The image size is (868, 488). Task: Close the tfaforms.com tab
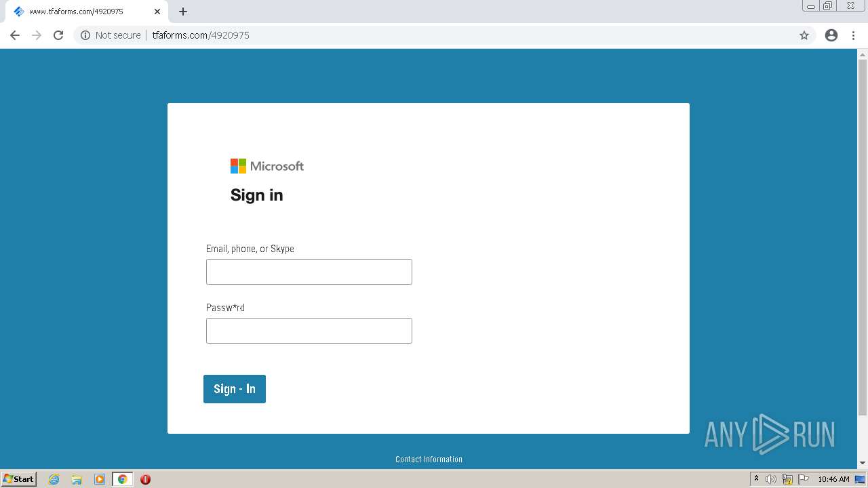(157, 12)
